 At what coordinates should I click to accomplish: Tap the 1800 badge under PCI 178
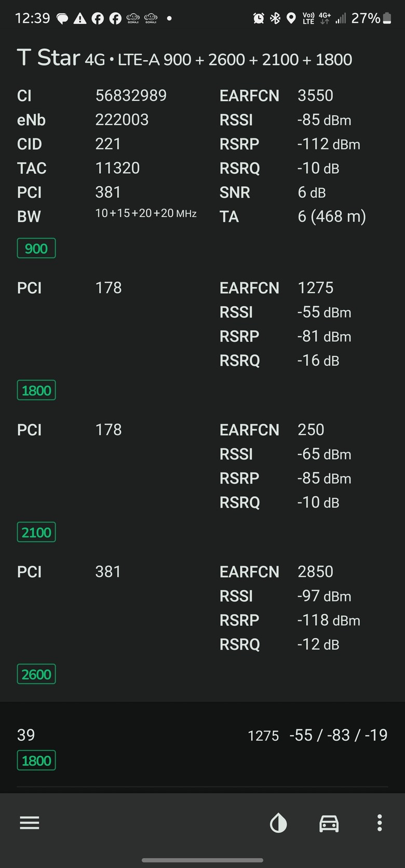click(36, 390)
